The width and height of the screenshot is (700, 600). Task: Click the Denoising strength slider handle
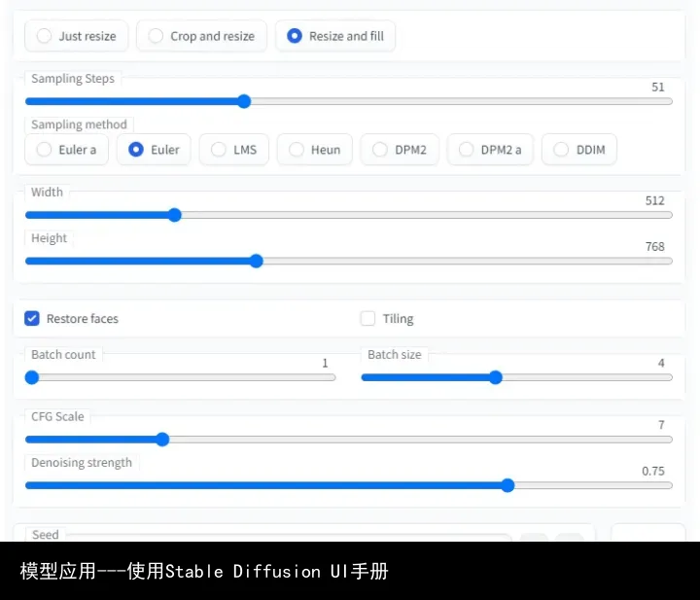[x=507, y=485]
